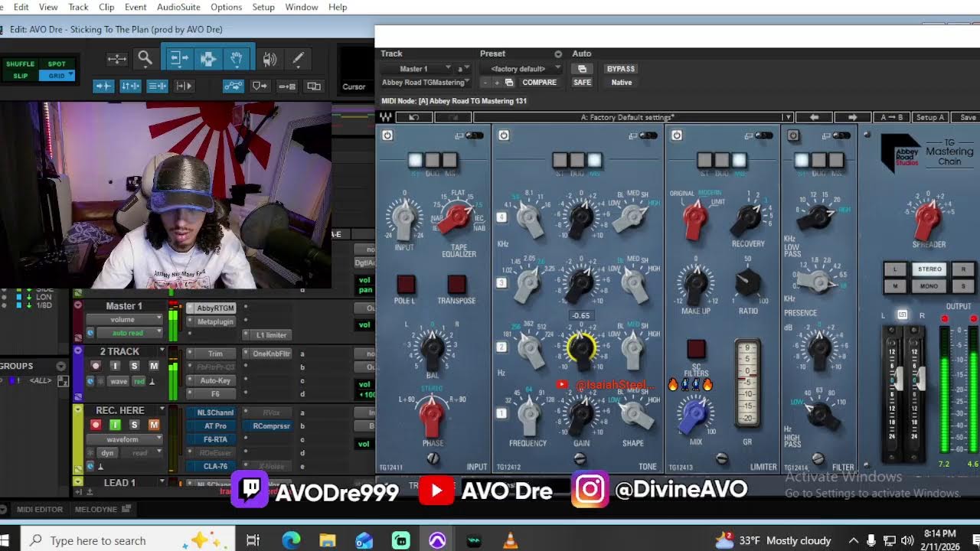980x551 pixels.
Task: Click the Waves Save button
Action: click(x=968, y=117)
